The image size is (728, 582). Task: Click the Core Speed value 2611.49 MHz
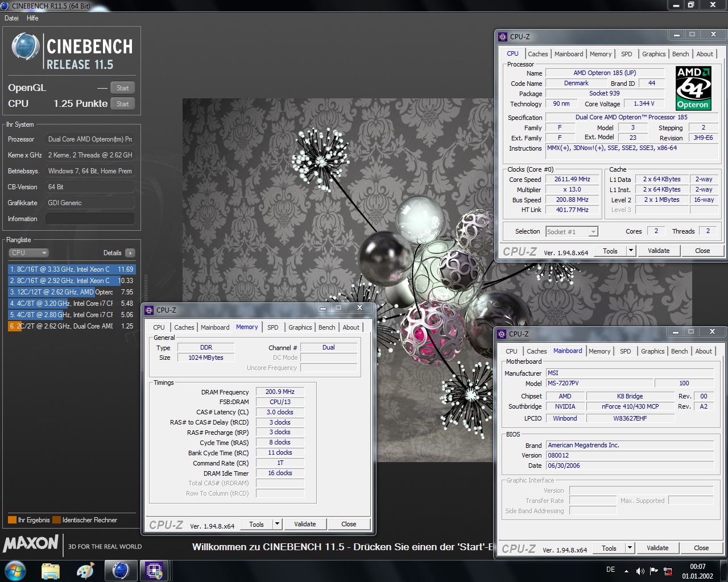[572, 179]
